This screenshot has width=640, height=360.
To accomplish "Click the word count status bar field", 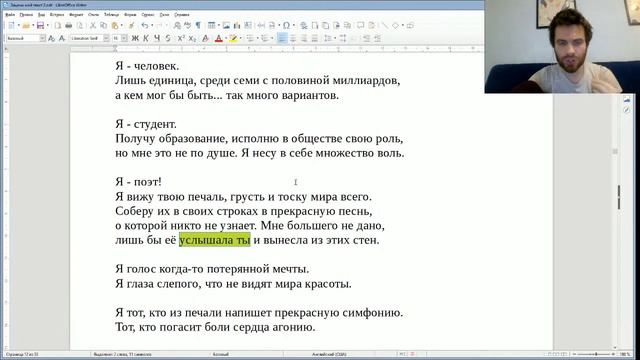I will point(122,354).
